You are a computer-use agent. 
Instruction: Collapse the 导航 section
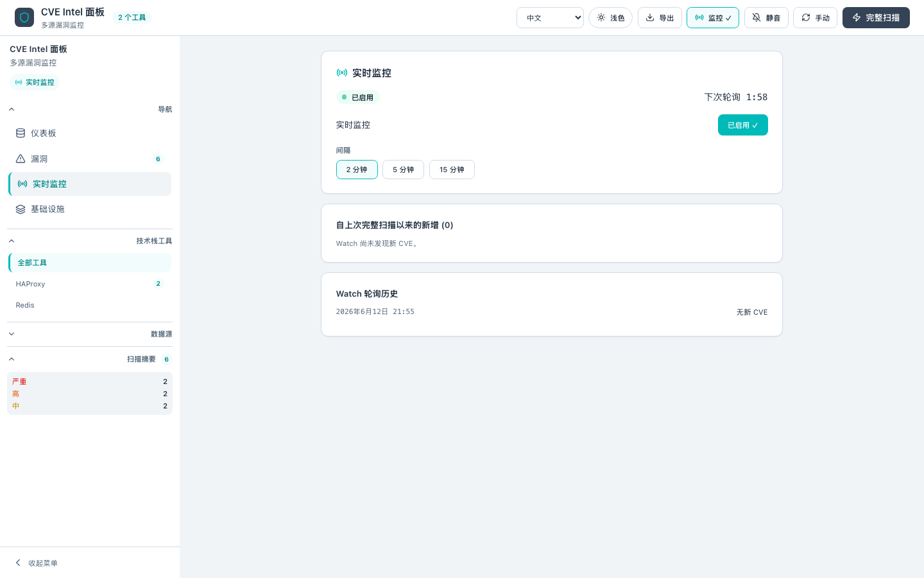click(x=90, y=109)
